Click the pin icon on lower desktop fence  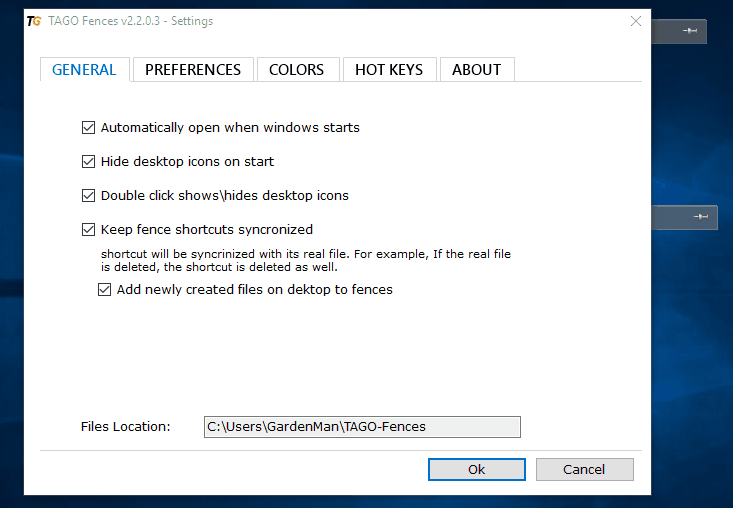pyautogui.click(x=701, y=217)
